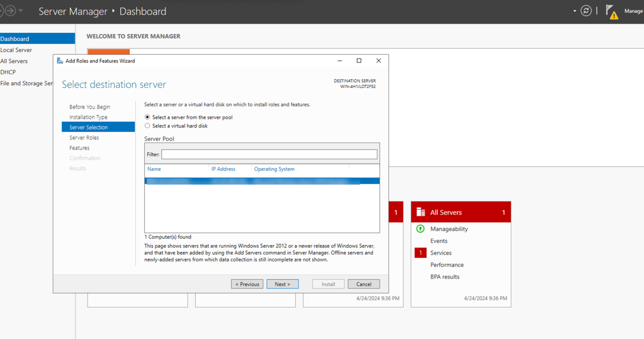Click the Next button to proceed
The height and width of the screenshot is (339, 644).
(x=282, y=284)
